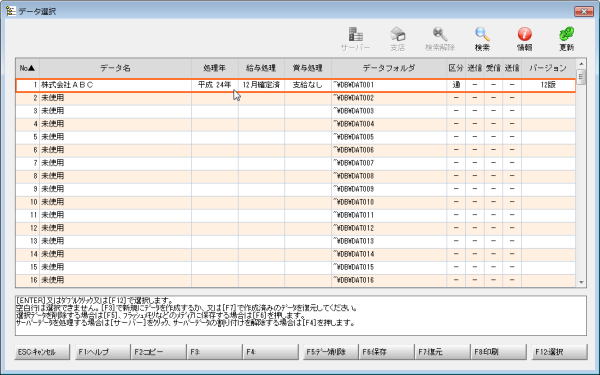Open the 検索 (search) magnifier icon
Viewport: 600px width, 375px height.
point(482,39)
